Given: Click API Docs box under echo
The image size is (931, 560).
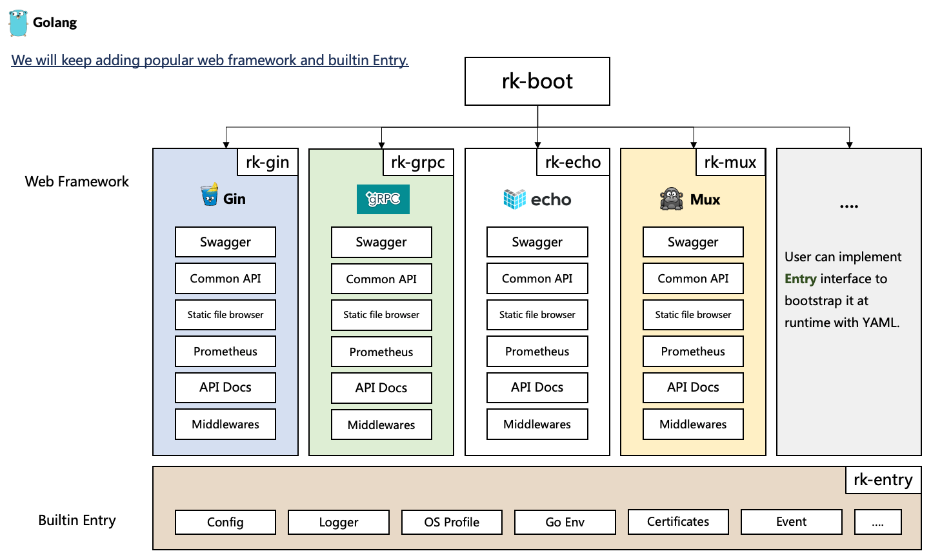Looking at the screenshot, I should pyautogui.click(x=537, y=388).
